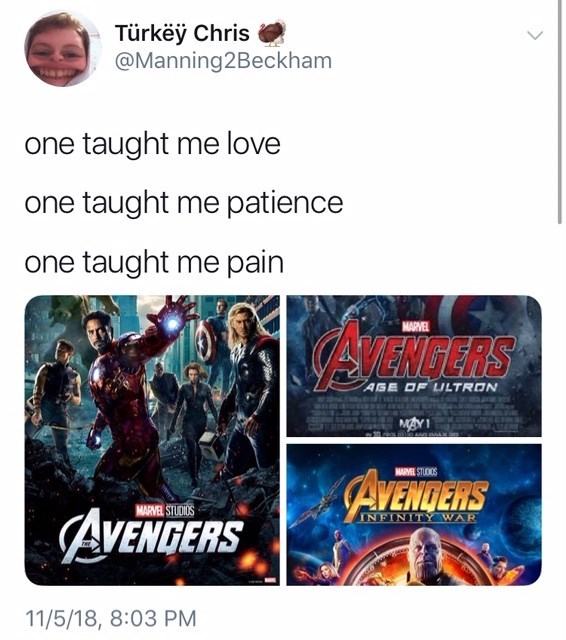Click the turkey emoji beside the name
Image resolution: width=566 pixels, height=640 pixels.
(x=271, y=33)
